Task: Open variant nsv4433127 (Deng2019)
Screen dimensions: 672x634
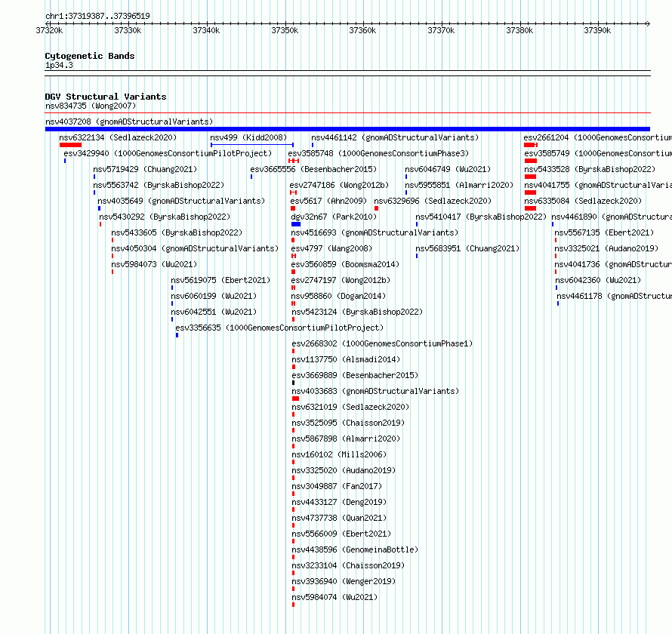Action: [340, 502]
